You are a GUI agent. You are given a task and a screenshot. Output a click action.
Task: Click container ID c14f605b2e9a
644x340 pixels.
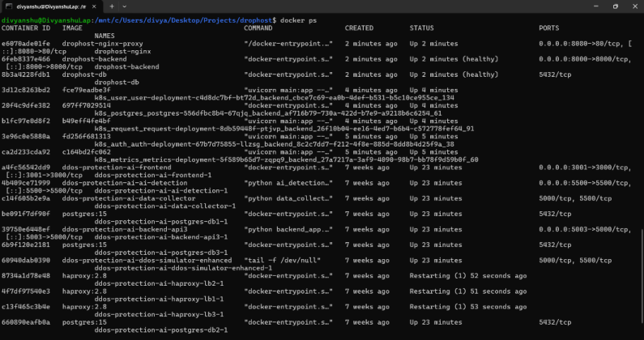(26, 198)
